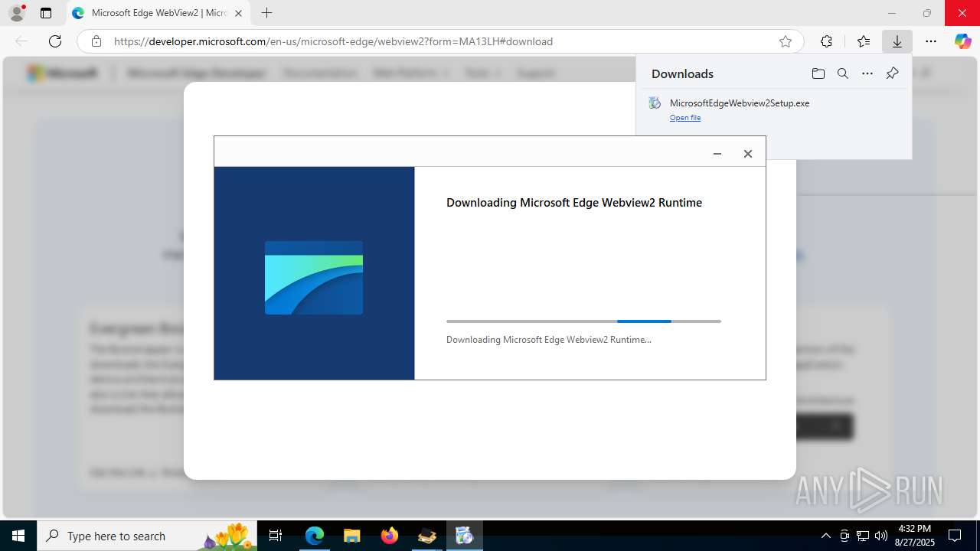
Task: Open the downloads folder icon
Action: tap(818, 73)
